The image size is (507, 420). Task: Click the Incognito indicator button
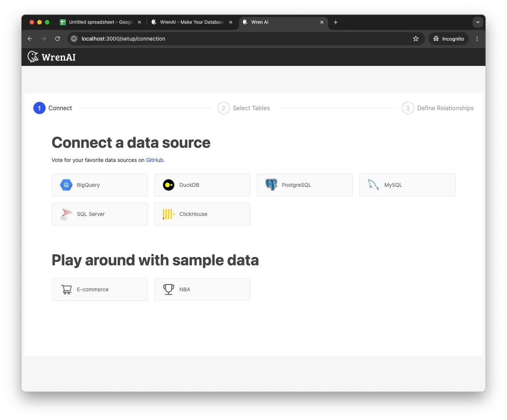(448, 39)
